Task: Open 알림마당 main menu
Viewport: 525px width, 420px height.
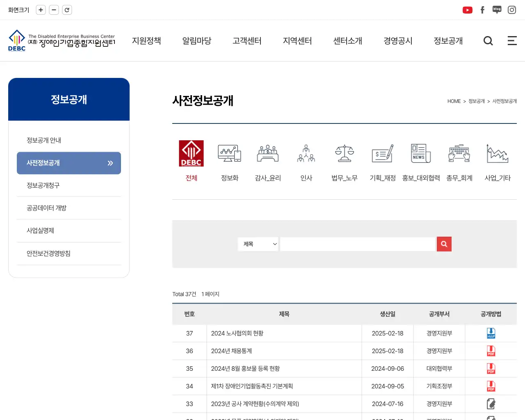Action: [x=197, y=41]
